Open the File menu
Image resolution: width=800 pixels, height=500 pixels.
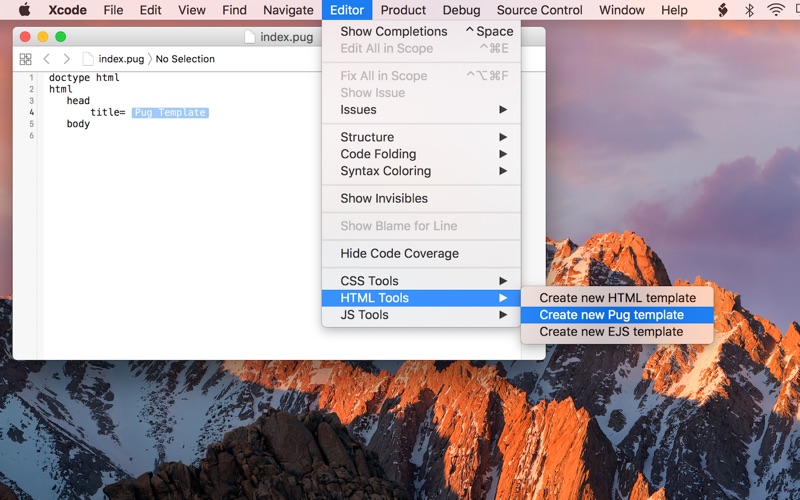click(x=113, y=10)
